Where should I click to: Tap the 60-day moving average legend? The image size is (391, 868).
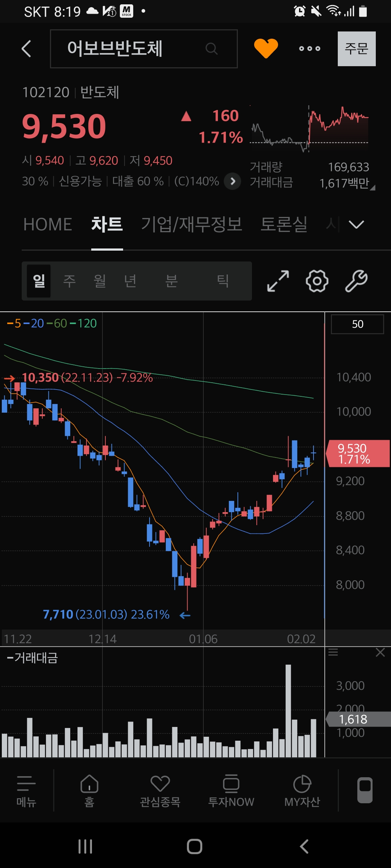click(x=57, y=323)
